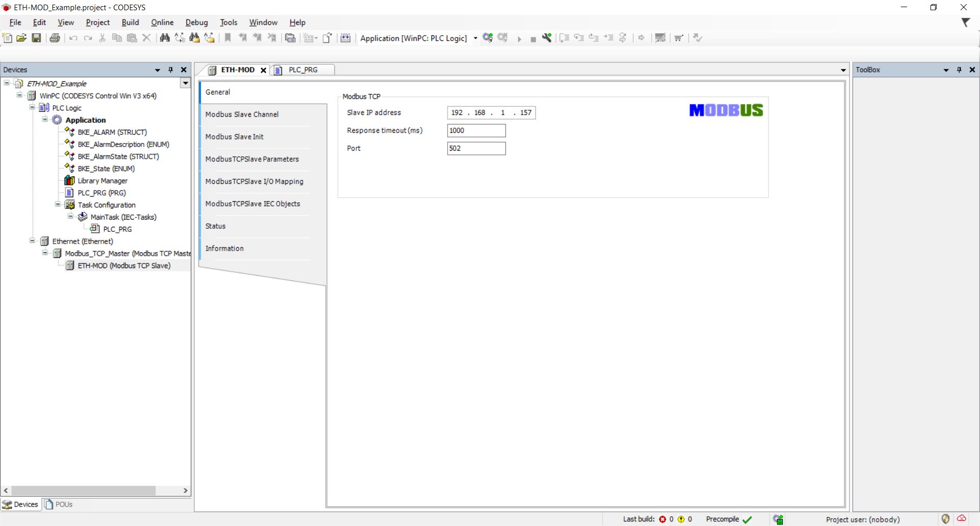
Task: Pin the Devices panel
Action: (x=170, y=70)
